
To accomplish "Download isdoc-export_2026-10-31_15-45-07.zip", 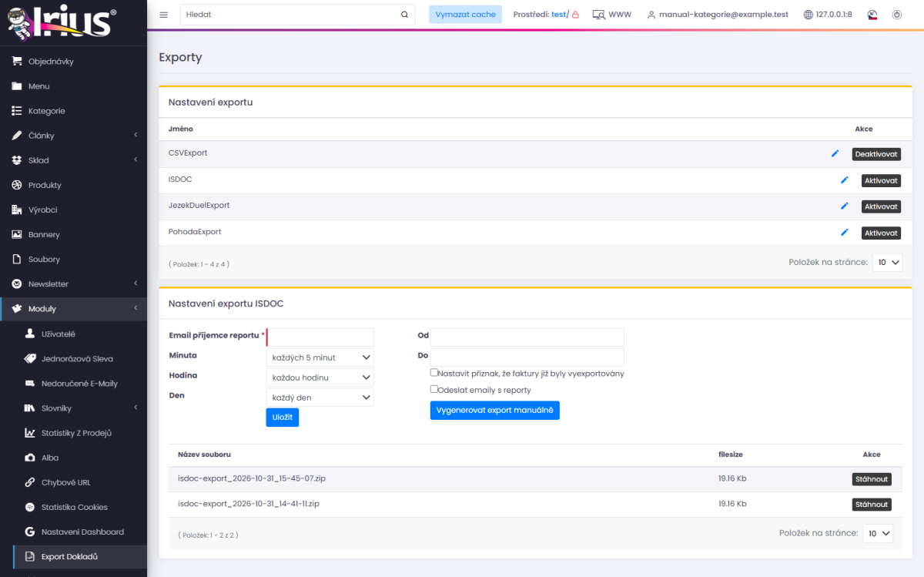I will pyautogui.click(x=872, y=479).
